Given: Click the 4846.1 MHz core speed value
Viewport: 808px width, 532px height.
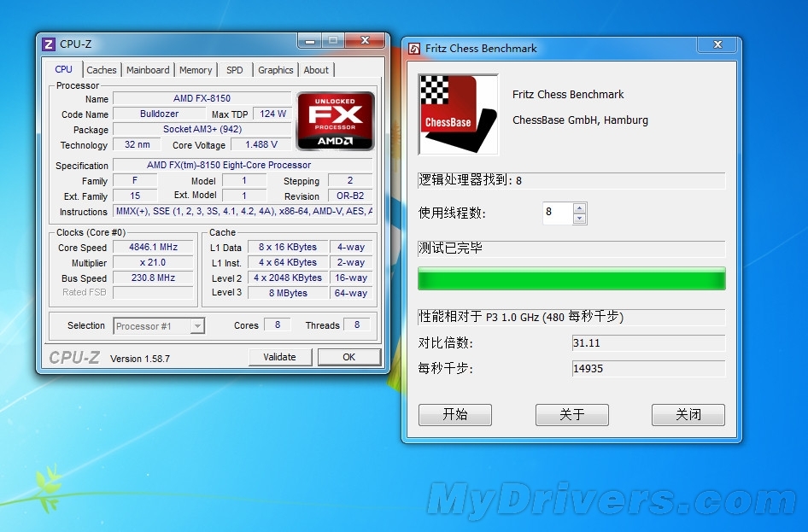Looking at the screenshot, I should point(153,247).
